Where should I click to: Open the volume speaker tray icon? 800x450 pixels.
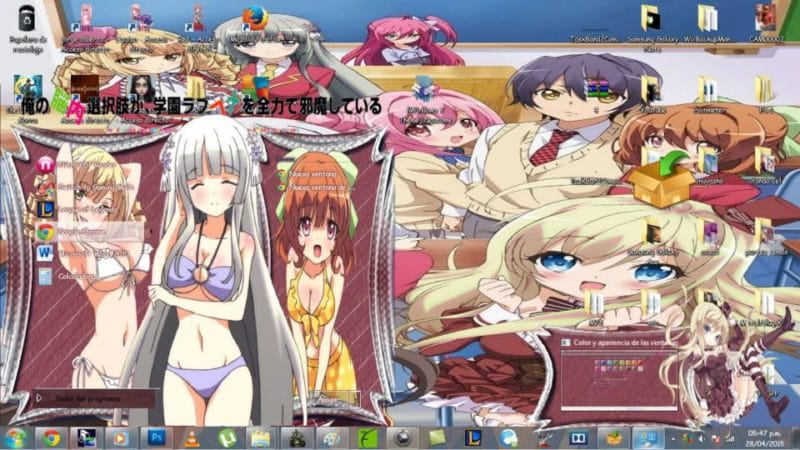tap(702, 439)
